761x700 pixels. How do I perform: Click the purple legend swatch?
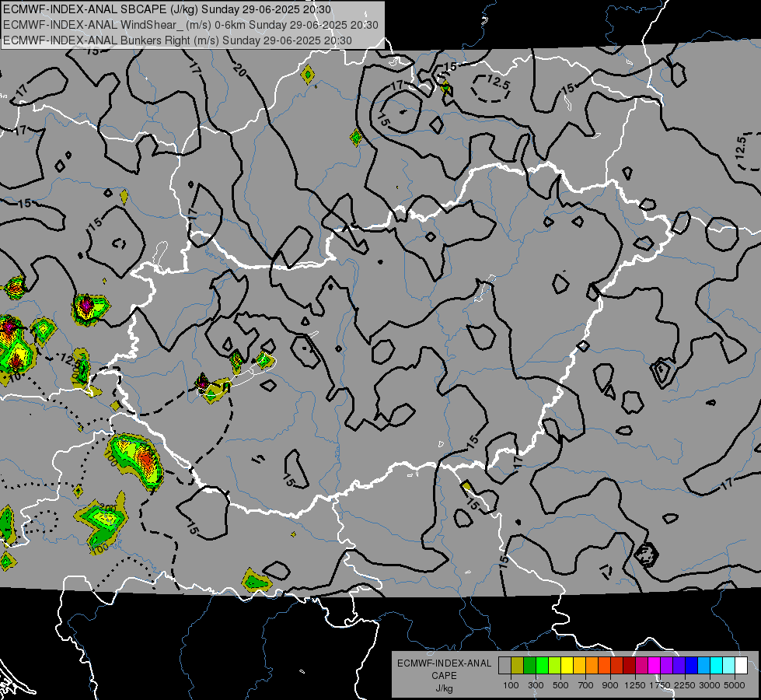tap(666, 666)
